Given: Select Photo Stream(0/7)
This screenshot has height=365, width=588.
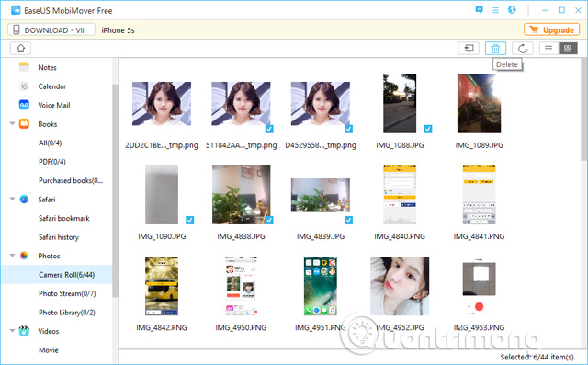Looking at the screenshot, I should 67,293.
